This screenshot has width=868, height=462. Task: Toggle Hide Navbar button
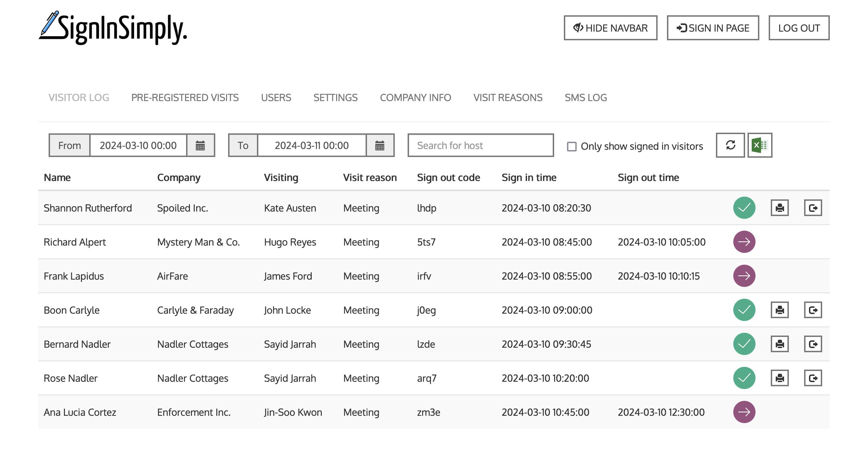[x=610, y=28]
